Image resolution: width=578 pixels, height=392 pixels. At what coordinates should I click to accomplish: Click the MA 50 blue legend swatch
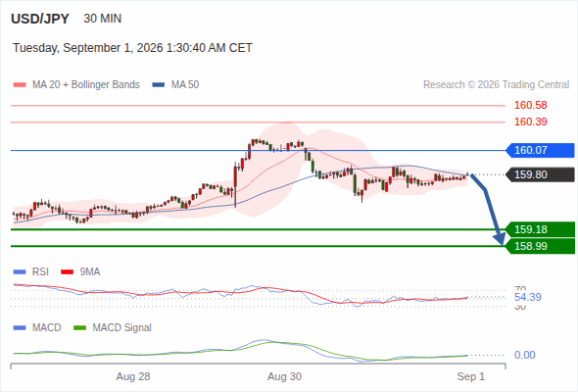pyautogui.click(x=159, y=85)
